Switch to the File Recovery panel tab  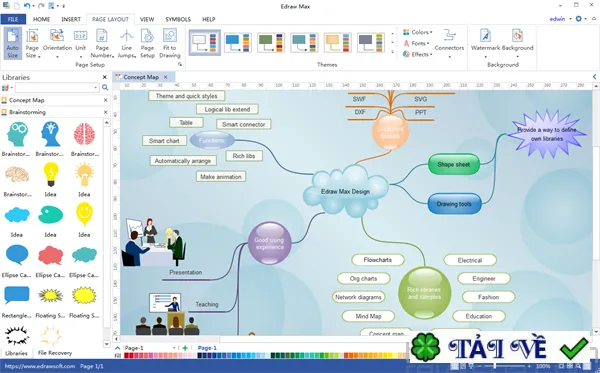pyautogui.click(x=55, y=353)
